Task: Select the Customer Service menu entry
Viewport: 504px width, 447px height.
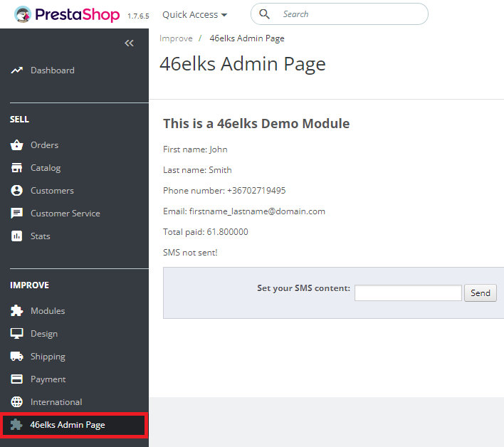Action: [x=65, y=214]
